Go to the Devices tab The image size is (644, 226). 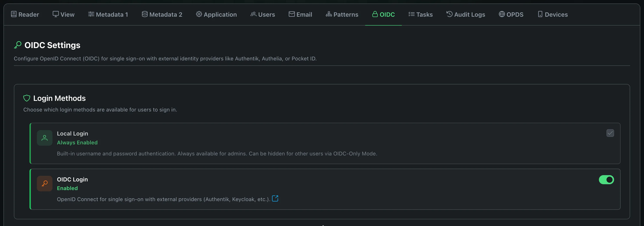552,15
